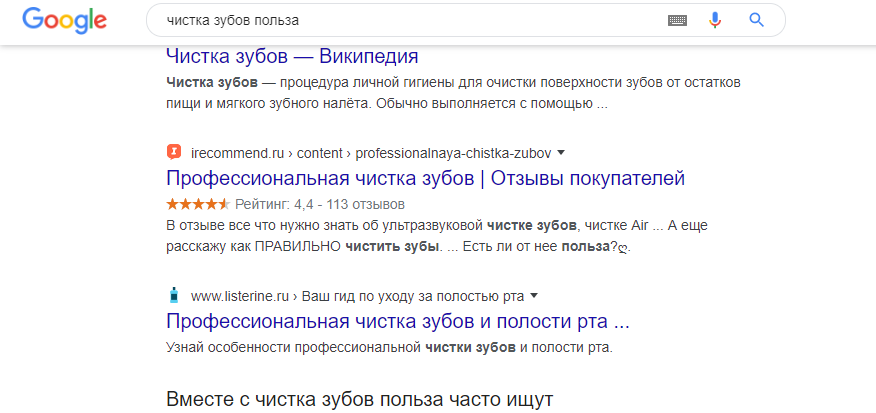Screen dimensions: 876x413
Task: Click the listerine.ru bottle favicon
Action: tap(174, 296)
